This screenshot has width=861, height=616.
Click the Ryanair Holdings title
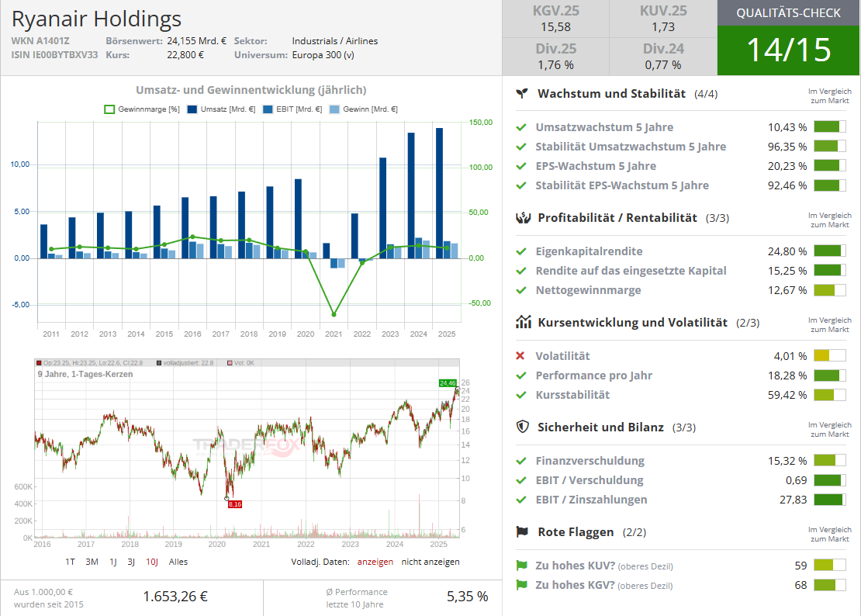tap(97, 19)
